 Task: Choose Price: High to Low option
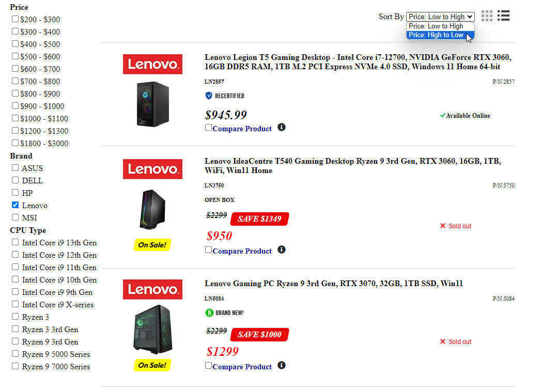pos(437,35)
